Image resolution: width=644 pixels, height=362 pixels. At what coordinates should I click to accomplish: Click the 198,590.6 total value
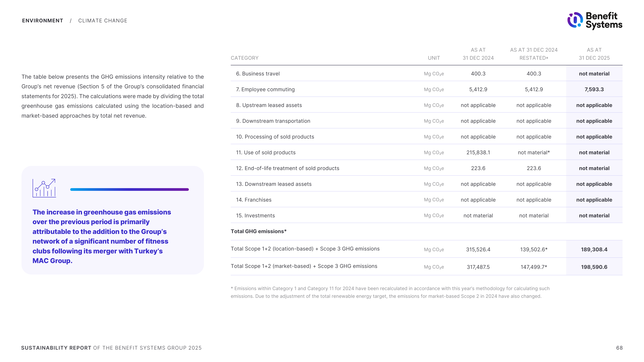[594, 267]
